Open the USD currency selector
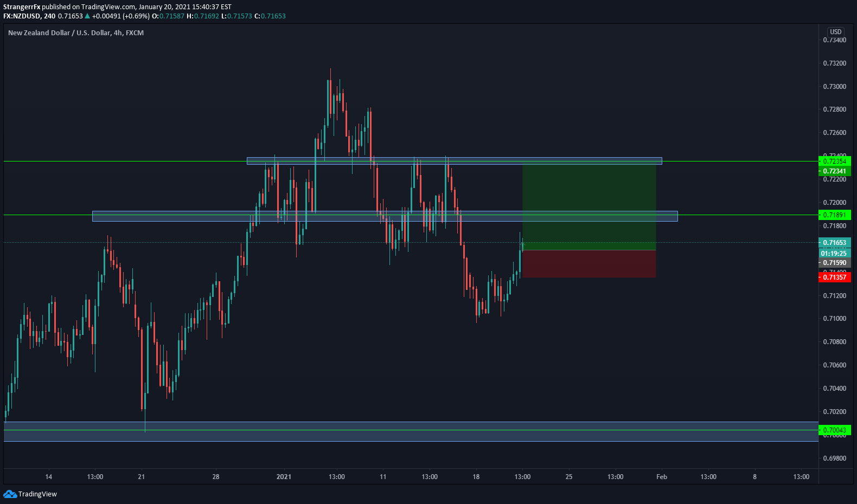 836,32
